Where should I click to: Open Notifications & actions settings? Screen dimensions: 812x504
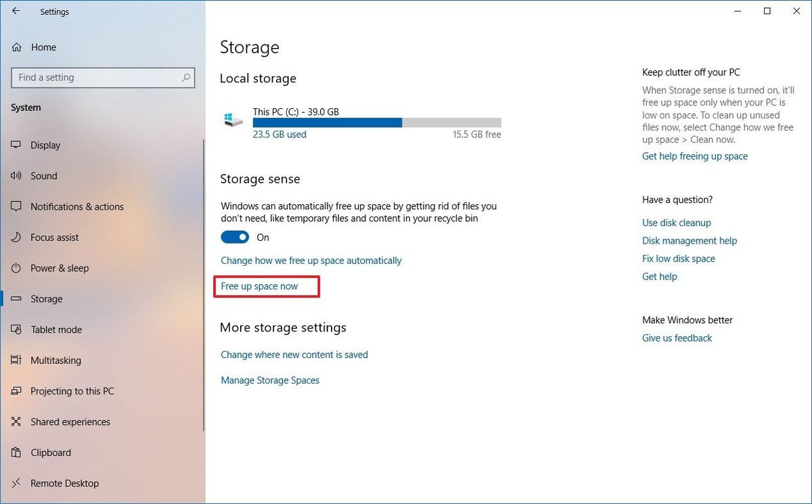77,206
